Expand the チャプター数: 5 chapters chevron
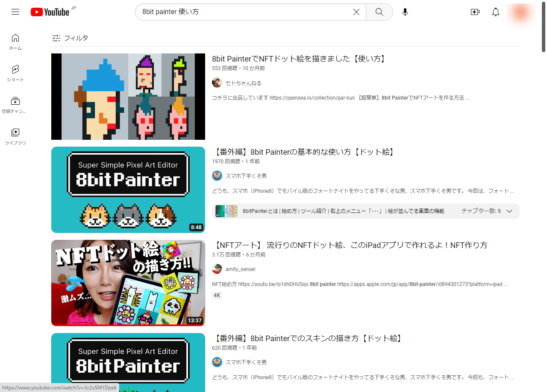Viewport: 547px width, 392px height. point(509,211)
